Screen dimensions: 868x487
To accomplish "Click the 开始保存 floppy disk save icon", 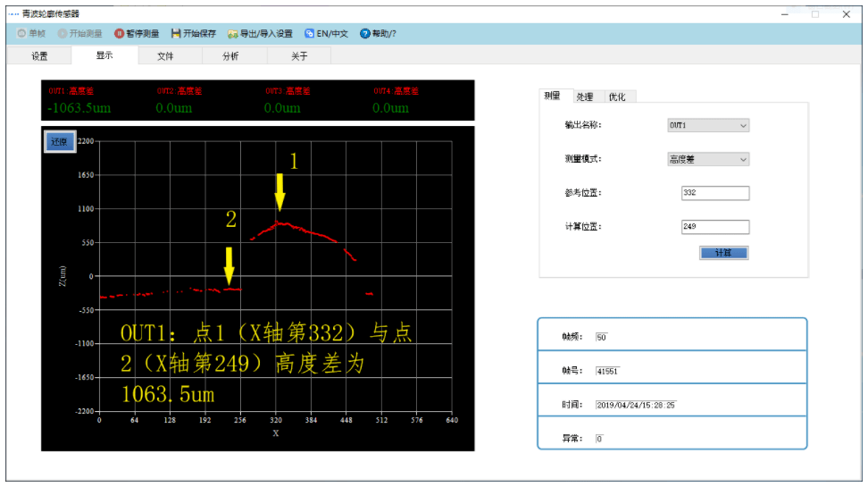I will [x=176, y=34].
